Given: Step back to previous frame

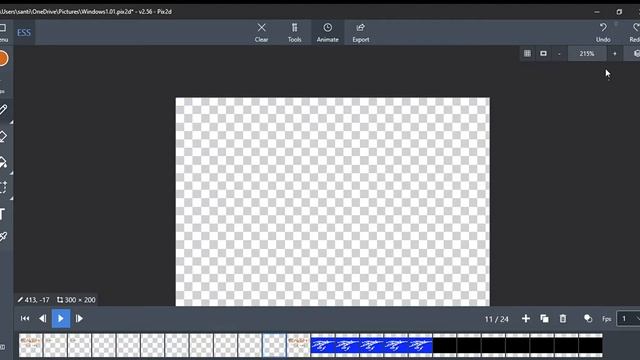Looking at the screenshot, I should (42, 318).
